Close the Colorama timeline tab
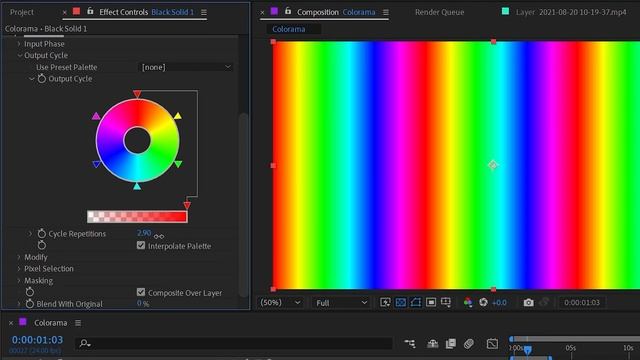The image size is (640, 360). point(11,323)
